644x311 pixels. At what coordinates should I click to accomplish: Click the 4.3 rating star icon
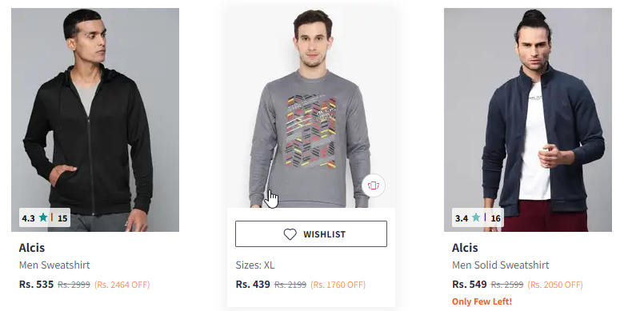click(x=43, y=218)
